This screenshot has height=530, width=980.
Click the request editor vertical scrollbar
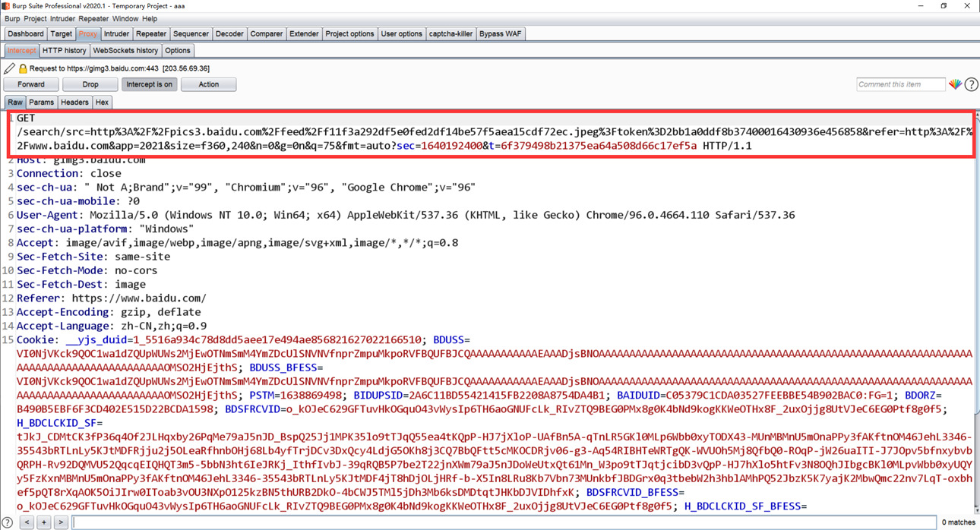(x=975, y=312)
